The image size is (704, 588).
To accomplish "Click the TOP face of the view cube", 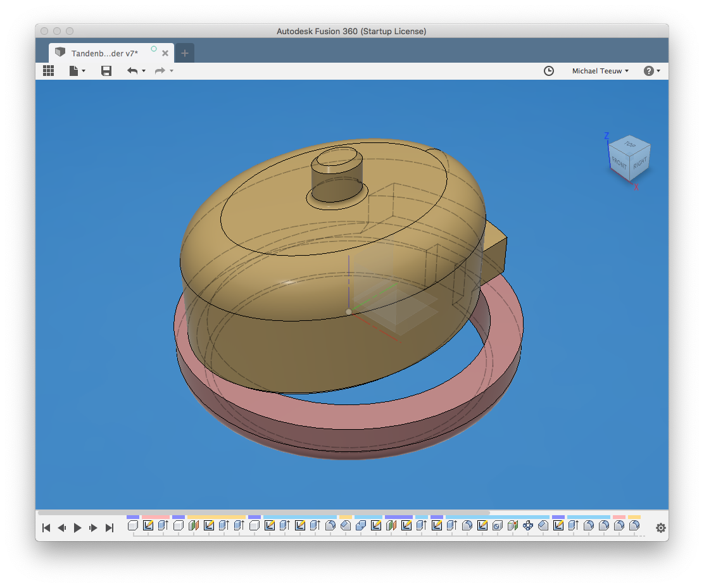I will pos(630,144).
